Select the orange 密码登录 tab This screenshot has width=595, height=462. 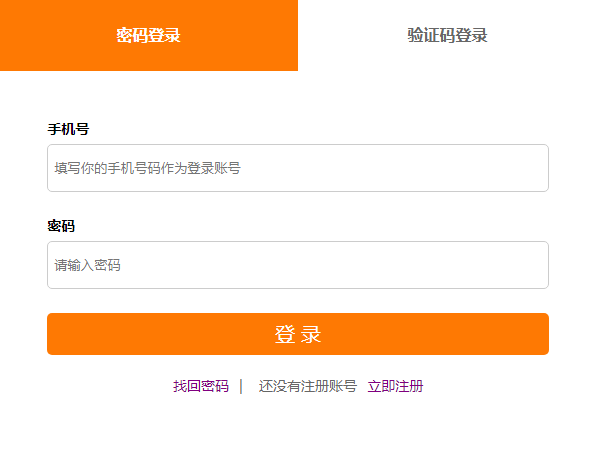pos(149,35)
